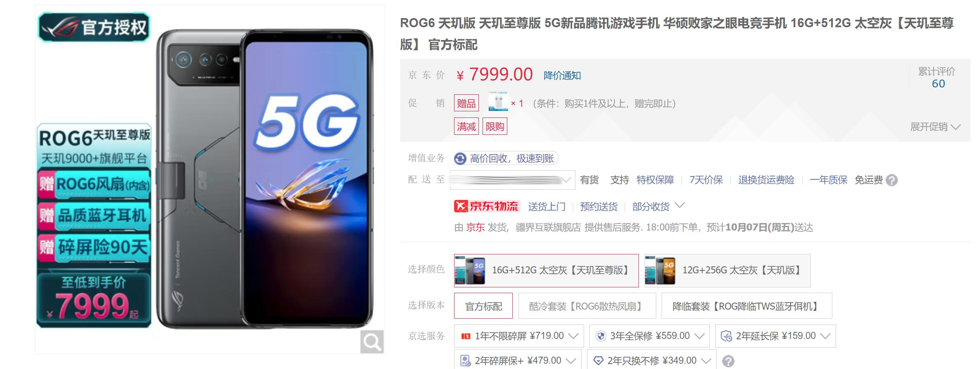Expand 展开促销 promotions
The width and height of the screenshot is (980, 369).
click(935, 127)
